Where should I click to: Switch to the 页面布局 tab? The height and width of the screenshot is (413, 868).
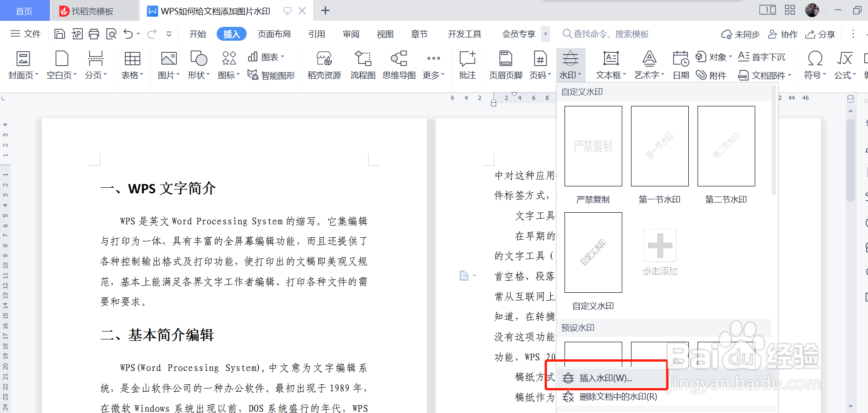[274, 34]
